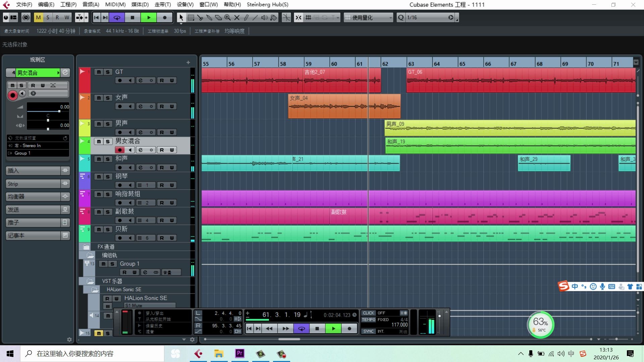Click transport panel Fast Forward button

[285, 328]
